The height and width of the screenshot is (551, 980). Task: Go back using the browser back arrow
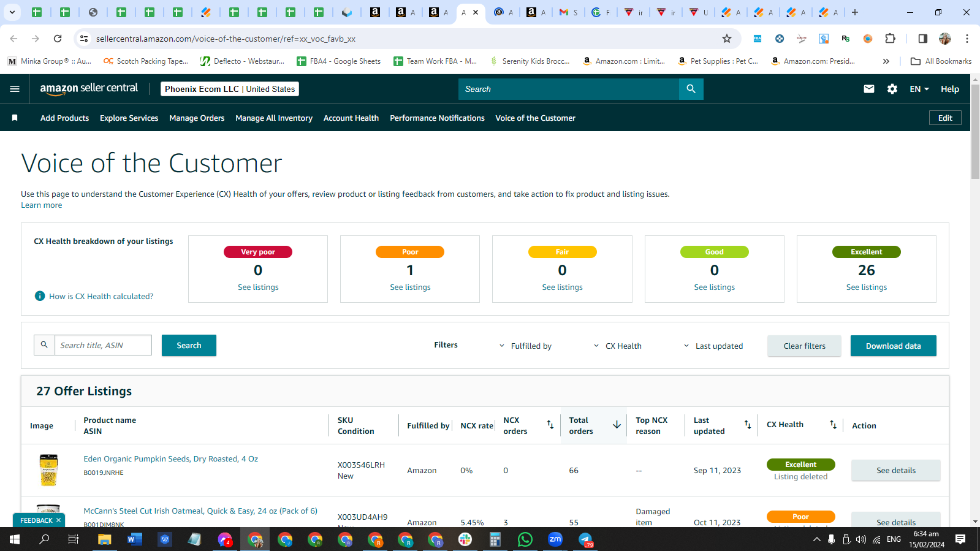coord(13,39)
